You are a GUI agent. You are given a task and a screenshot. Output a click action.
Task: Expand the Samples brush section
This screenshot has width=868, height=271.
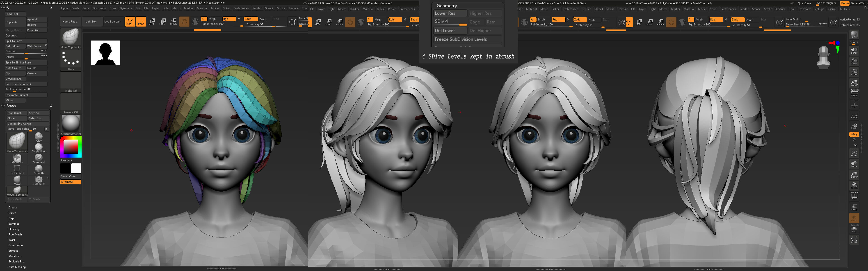click(14, 224)
